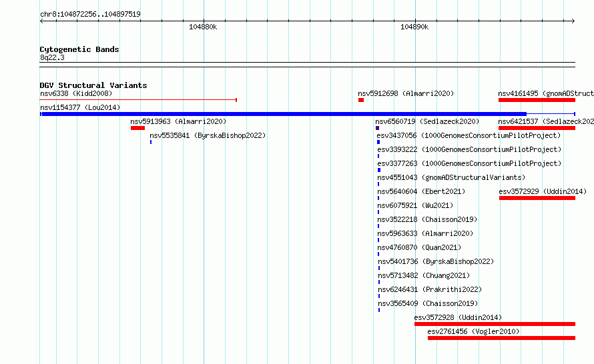Open esv3393222 1000Genomes variant label
This screenshot has width=594, height=364.
[469, 149]
